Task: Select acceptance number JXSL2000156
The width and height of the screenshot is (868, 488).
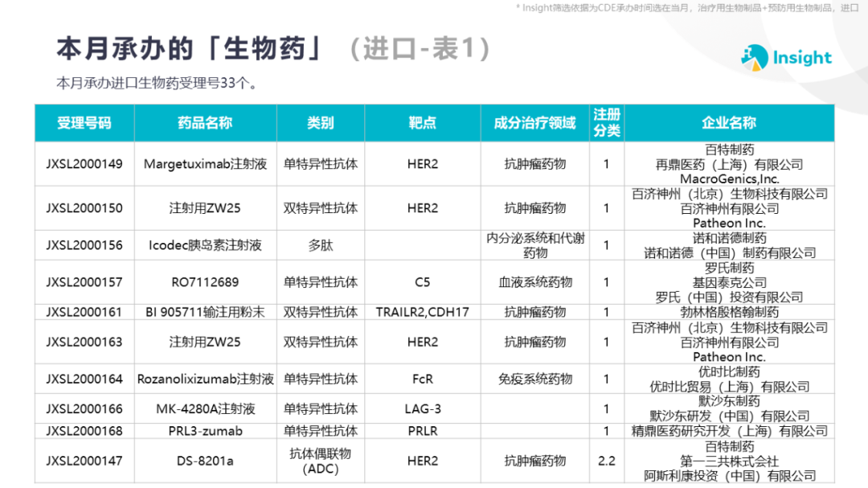Action: coord(84,245)
